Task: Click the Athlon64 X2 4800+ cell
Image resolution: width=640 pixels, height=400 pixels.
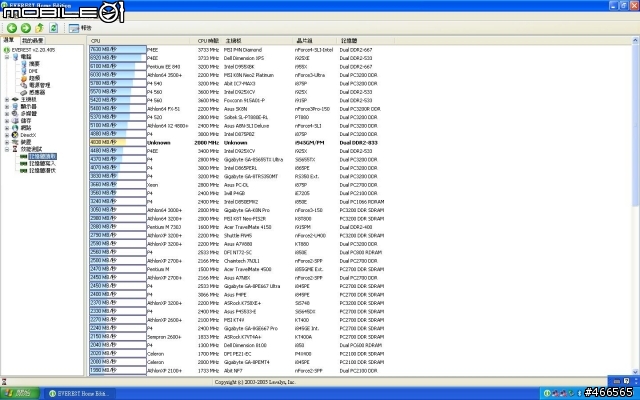Action: coord(168,126)
